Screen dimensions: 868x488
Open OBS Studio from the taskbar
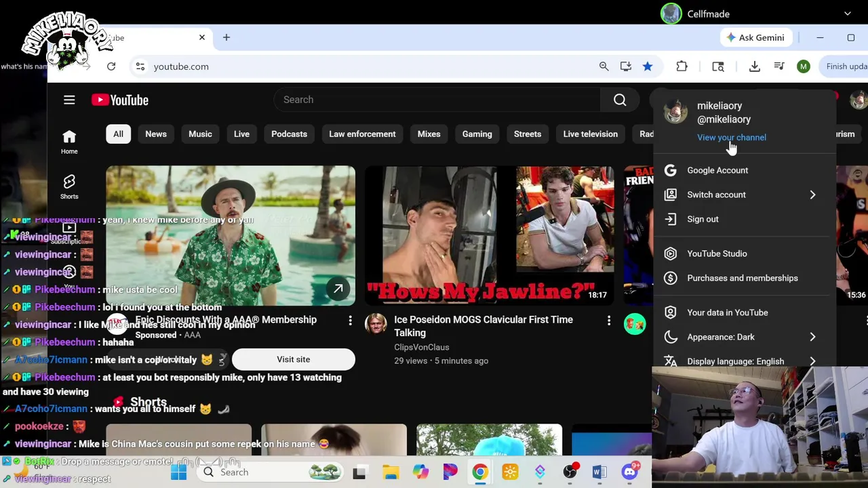[570, 472]
